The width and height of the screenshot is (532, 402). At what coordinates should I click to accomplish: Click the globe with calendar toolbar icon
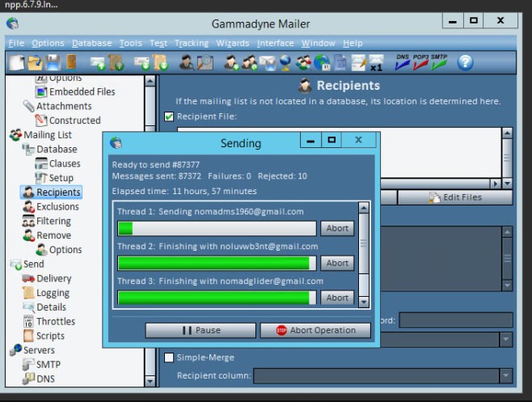(x=322, y=62)
